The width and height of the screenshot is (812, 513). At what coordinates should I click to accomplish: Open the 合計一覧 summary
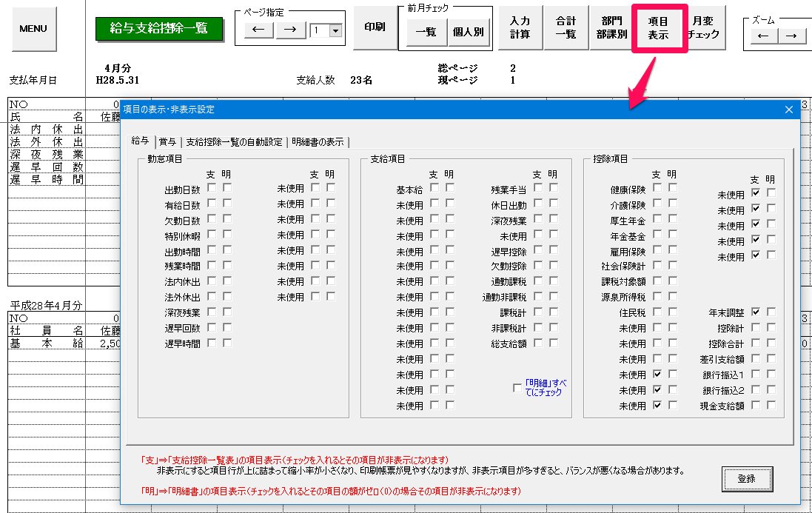click(x=566, y=28)
